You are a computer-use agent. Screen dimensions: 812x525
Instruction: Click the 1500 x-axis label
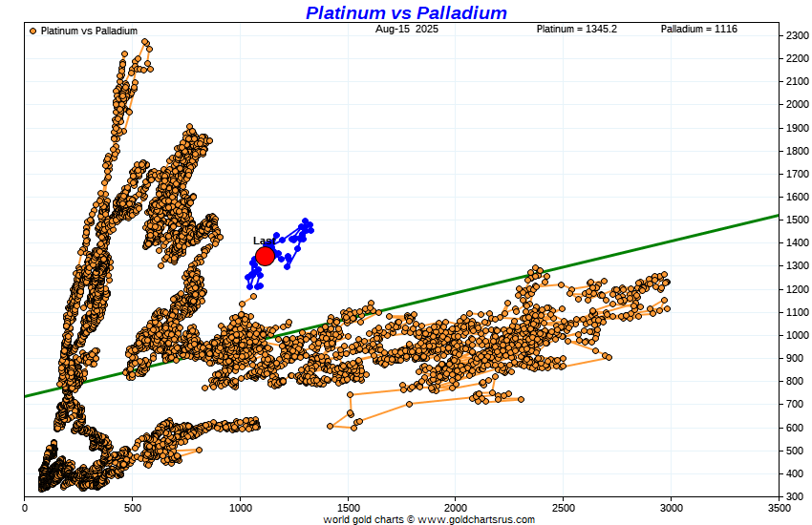pyautogui.click(x=348, y=508)
